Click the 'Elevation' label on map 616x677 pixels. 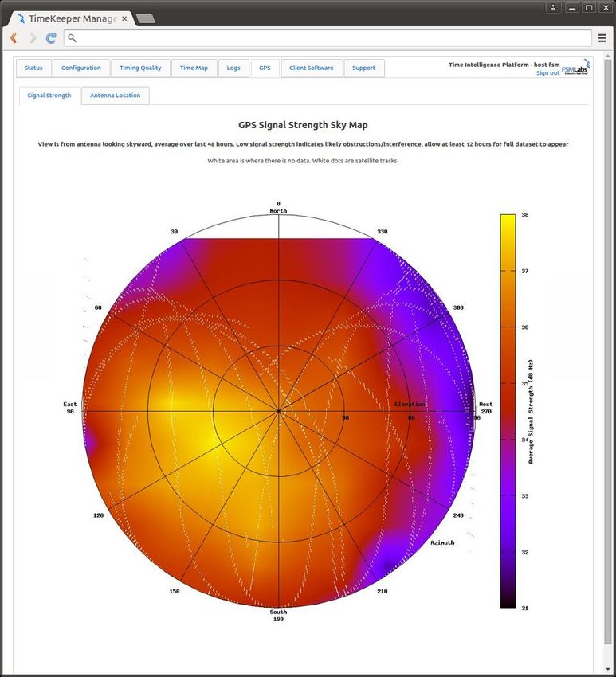pos(410,404)
